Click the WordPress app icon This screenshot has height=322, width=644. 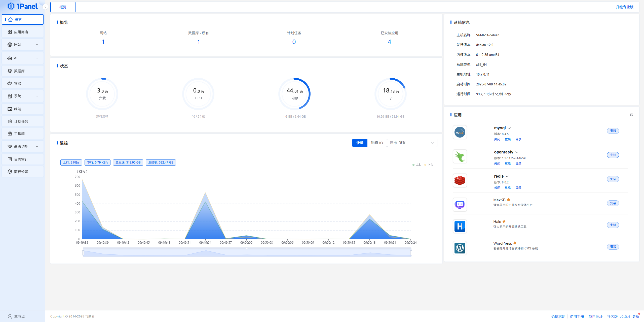coord(460,248)
